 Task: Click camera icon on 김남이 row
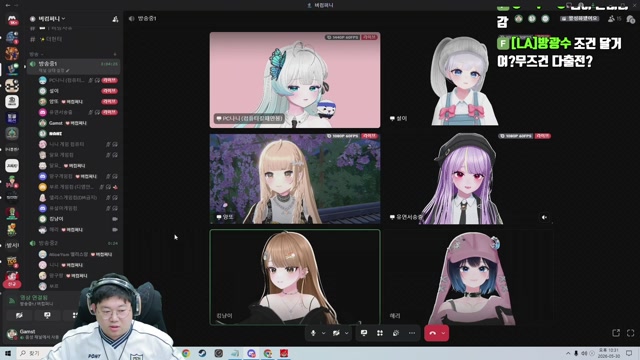point(115,219)
